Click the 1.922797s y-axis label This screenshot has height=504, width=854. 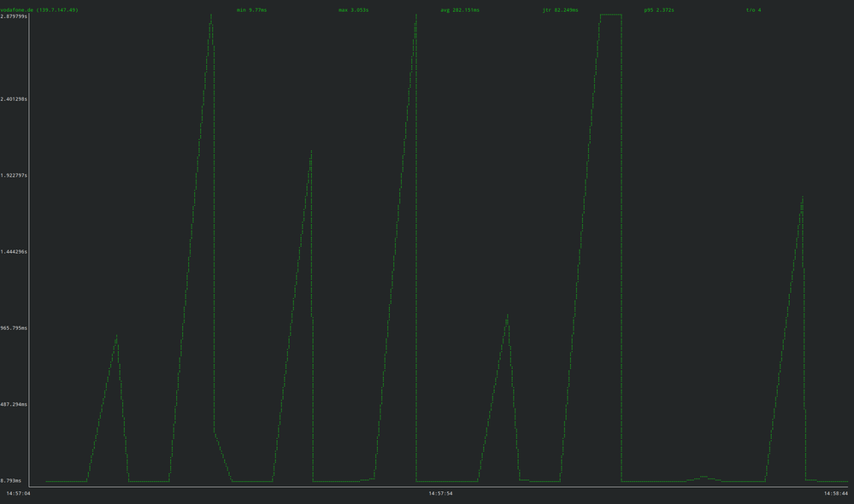point(14,175)
